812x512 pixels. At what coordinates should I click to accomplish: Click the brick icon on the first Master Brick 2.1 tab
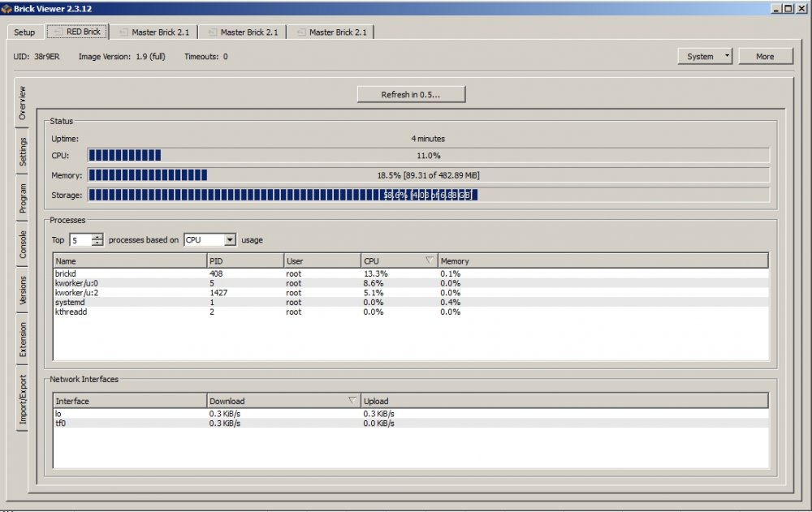coord(124,32)
